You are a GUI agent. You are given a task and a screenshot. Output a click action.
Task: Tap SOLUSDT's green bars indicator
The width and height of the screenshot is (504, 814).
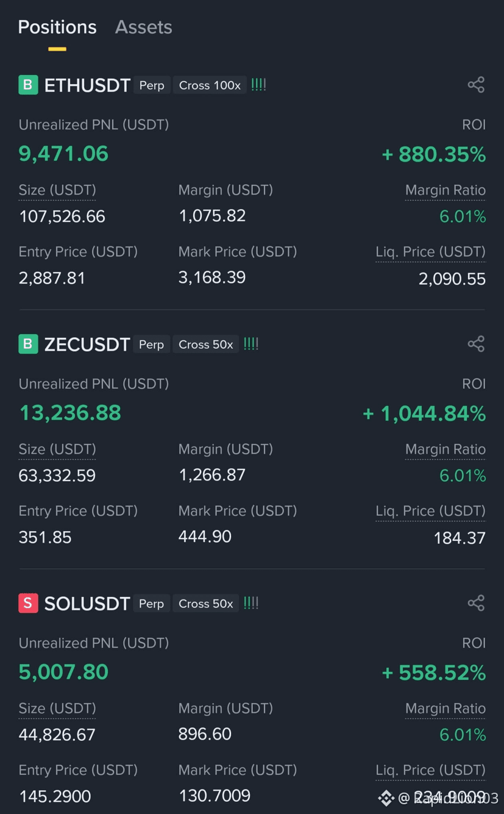(250, 603)
